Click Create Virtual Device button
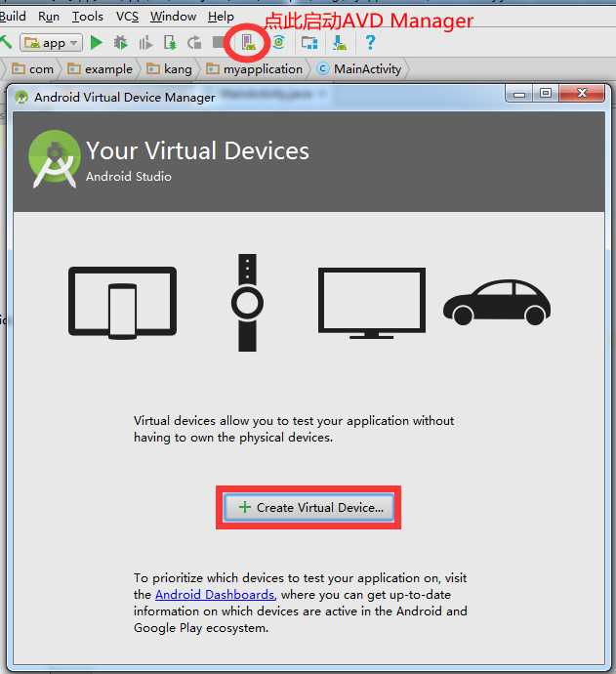Image resolution: width=616 pixels, height=674 pixels. point(308,507)
